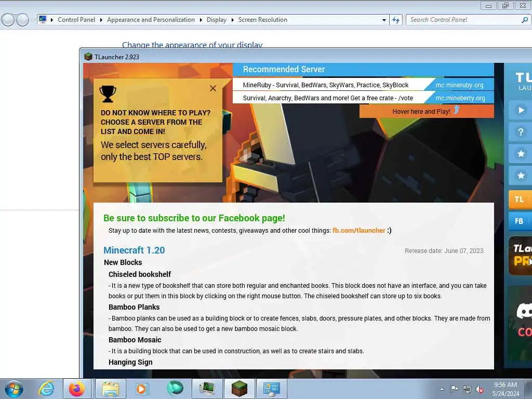The width and height of the screenshot is (532, 399).
Task: Open the blue FB sidebar button
Action: tap(520, 221)
